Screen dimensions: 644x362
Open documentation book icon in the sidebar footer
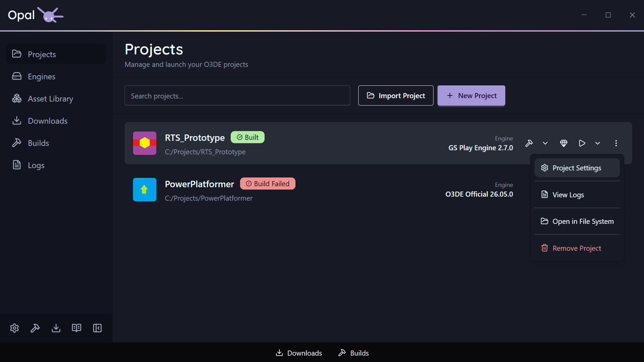[77, 328]
